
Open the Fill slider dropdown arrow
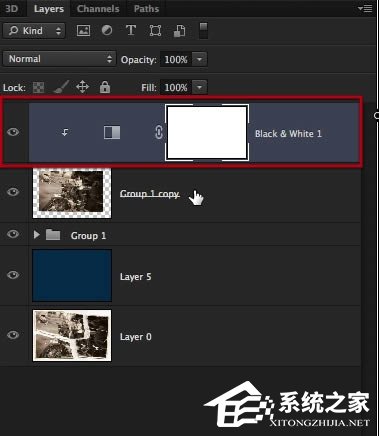(199, 88)
